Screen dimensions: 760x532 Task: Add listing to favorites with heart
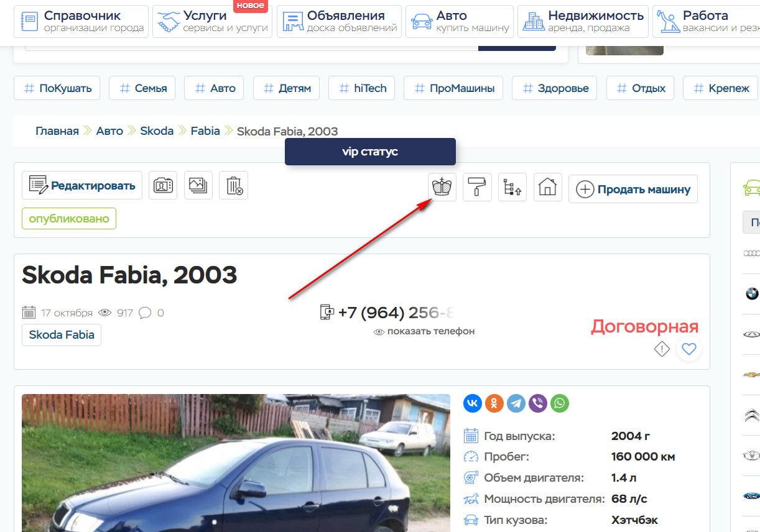(x=688, y=349)
